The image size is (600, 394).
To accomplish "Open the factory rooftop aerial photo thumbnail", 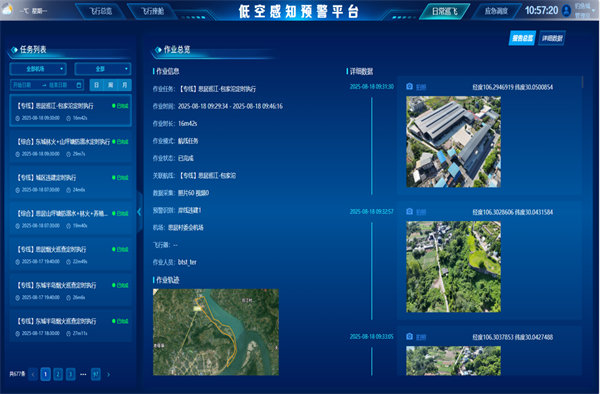I will point(453,142).
